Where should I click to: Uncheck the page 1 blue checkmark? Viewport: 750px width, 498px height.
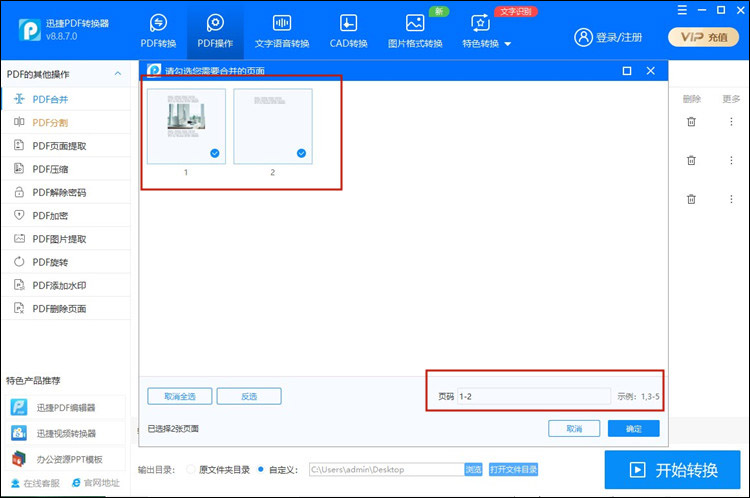pyautogui.click(x=215, y=153)
